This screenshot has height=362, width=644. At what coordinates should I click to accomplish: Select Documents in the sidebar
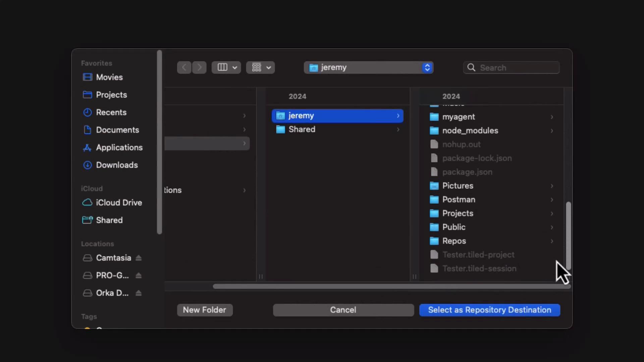pyautogui.click(x=117, y=130)
